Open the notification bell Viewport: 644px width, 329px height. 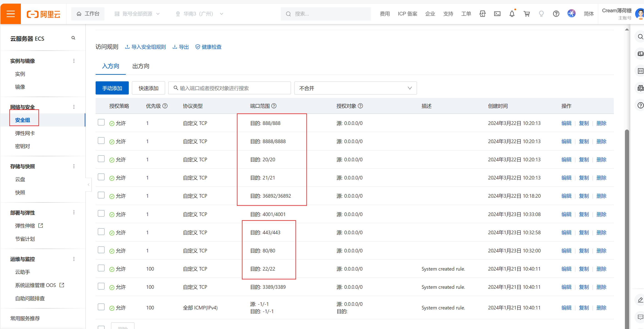512,14
